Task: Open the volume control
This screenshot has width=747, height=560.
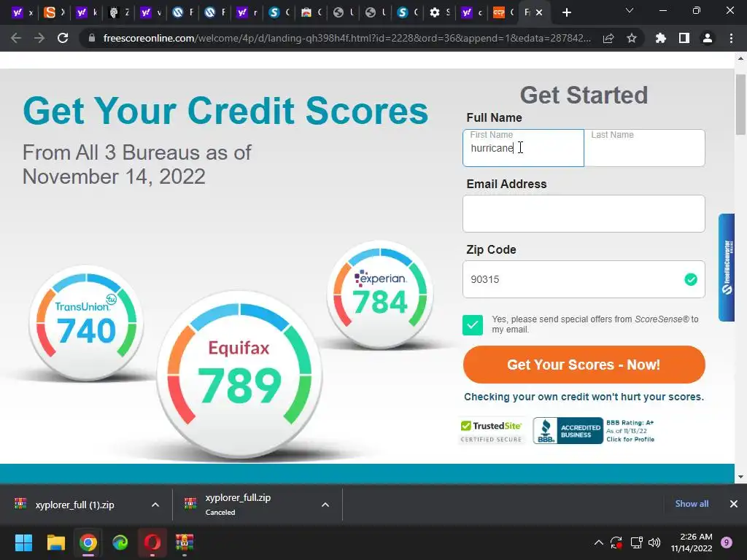Action: tap(654, 542)
